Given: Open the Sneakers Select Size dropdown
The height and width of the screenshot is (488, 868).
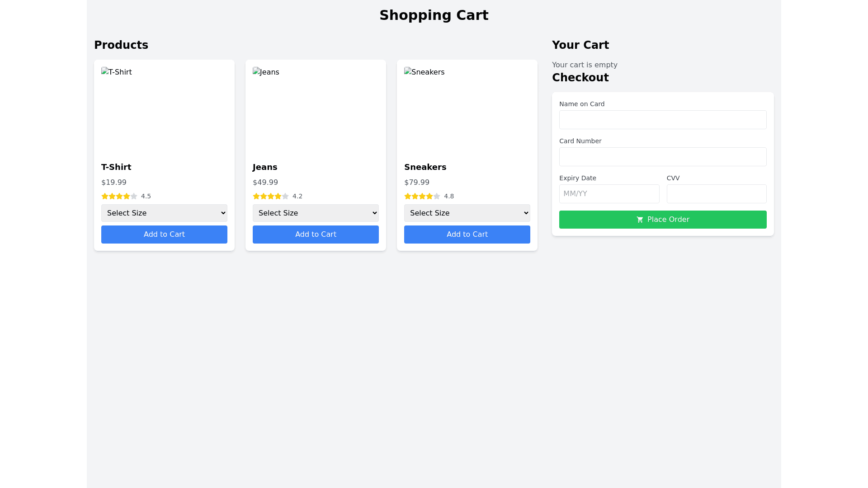Looking at the screenshot, I should tap(467, 213).
